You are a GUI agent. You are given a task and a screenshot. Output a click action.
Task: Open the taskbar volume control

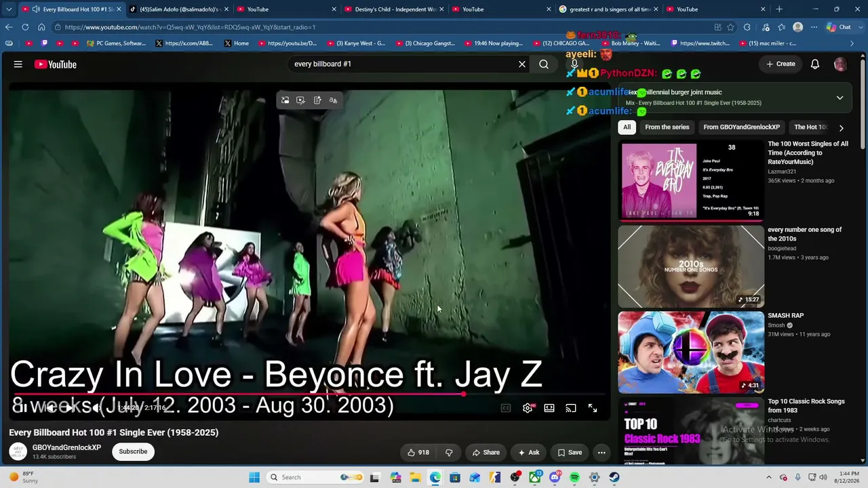pos(823,477)
